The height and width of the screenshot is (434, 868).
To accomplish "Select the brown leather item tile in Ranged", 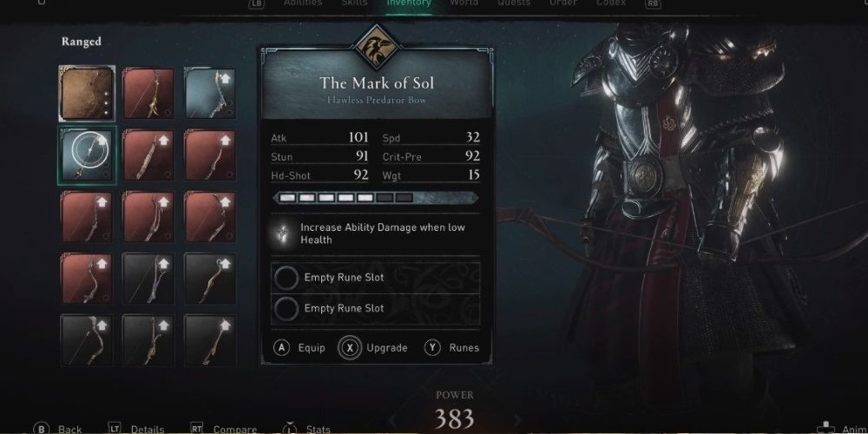I will (x=87, y=94).
